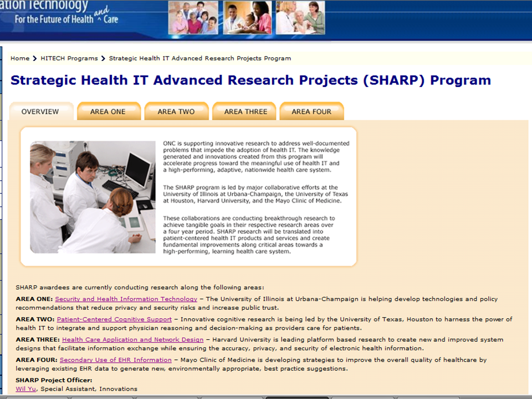The height and width of the screenshot is (399, 532).
Task: Go to Home in the breadcrumb
Action: pyautogui.click(x=20, y=58)
